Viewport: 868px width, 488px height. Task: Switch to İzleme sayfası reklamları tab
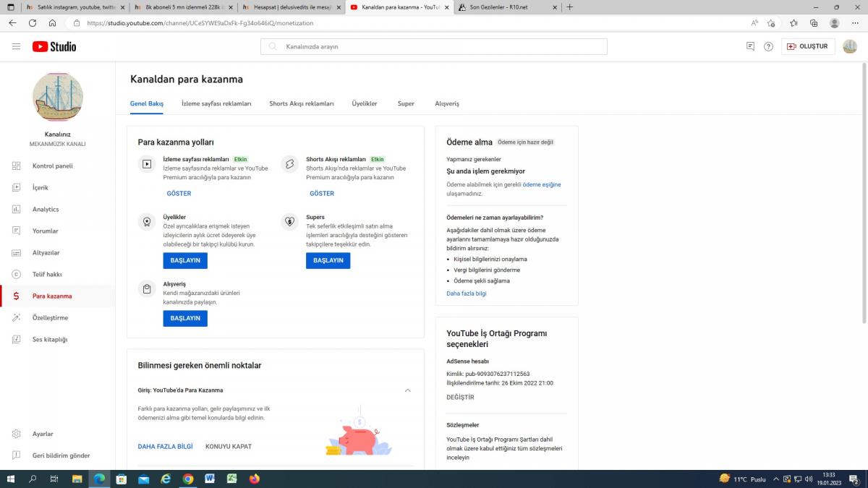(x=216, y=103)
